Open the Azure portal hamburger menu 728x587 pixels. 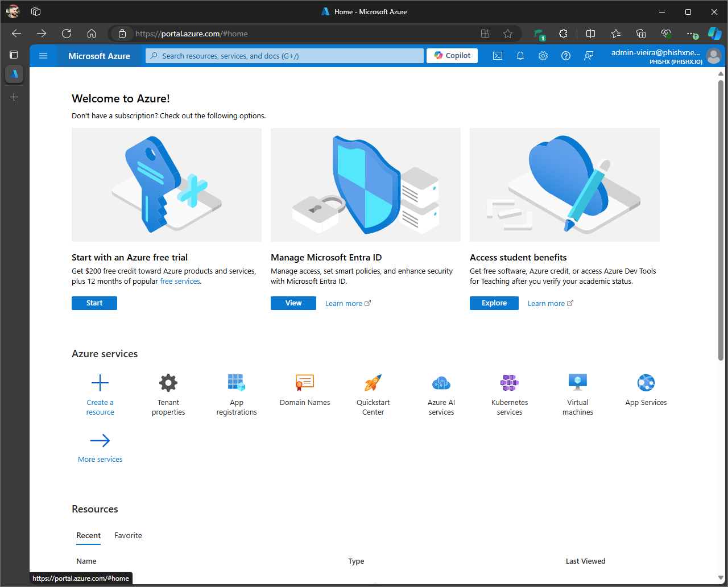(43, 56)
